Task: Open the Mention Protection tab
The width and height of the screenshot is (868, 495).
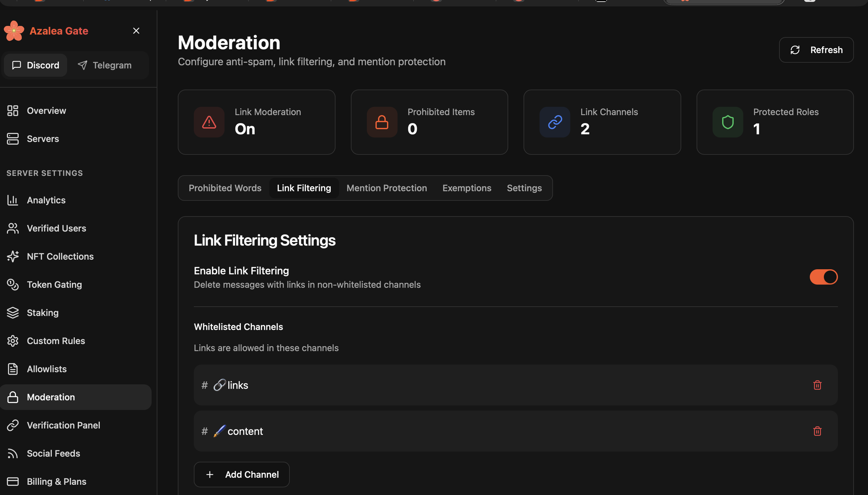Action: (x=386, y=188)
